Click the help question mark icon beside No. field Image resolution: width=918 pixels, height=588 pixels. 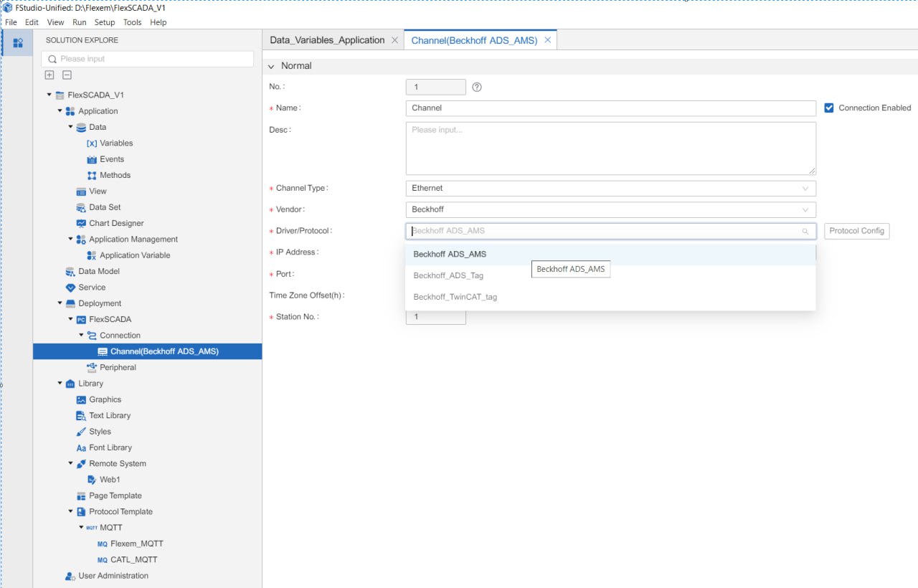tap(477, 87)
